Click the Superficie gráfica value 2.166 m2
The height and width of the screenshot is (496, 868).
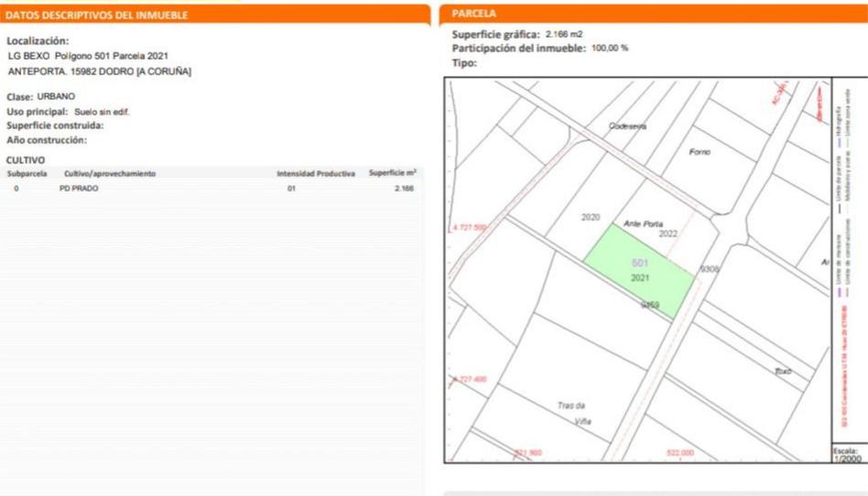tap(563, 35)
